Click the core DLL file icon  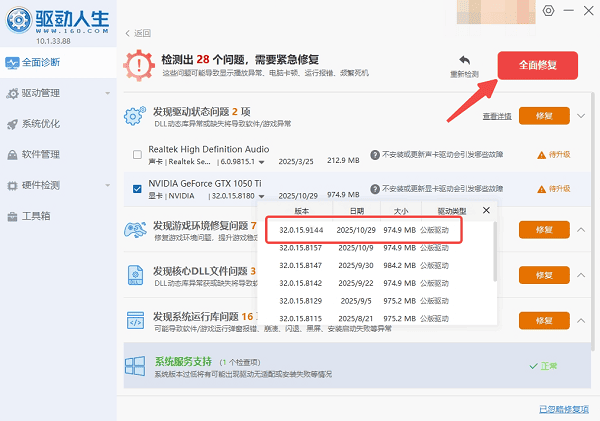[135, 275]
